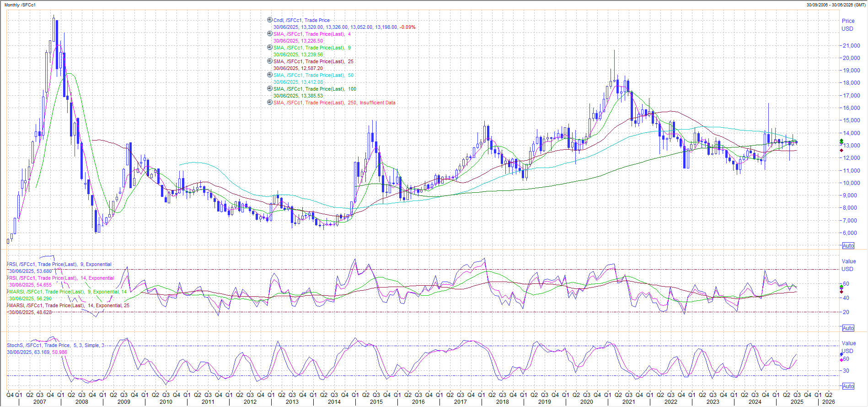The image size is (868, 407).
Task: Select the MARSI 14 Exponential 25 legend label
Action: pyautogui.click(x=70, y=305)
